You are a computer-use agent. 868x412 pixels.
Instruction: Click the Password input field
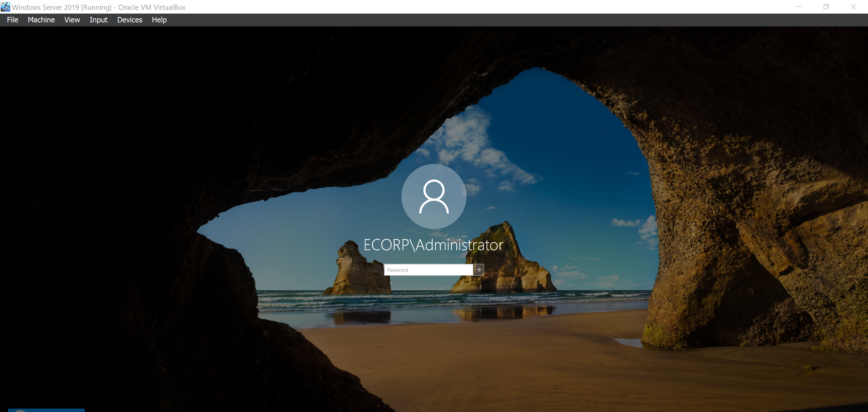pos(429,270)
